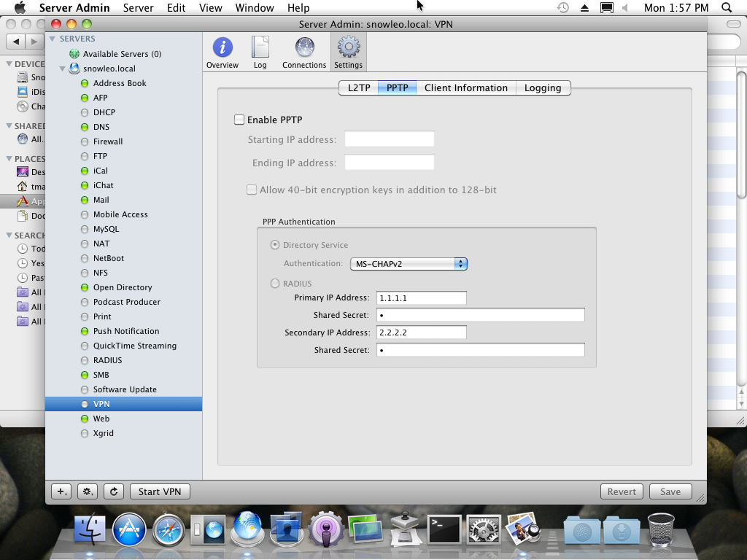Open the Trash in the Dock
The height and width of the screenshot is (560, 747).
[661, 529]
